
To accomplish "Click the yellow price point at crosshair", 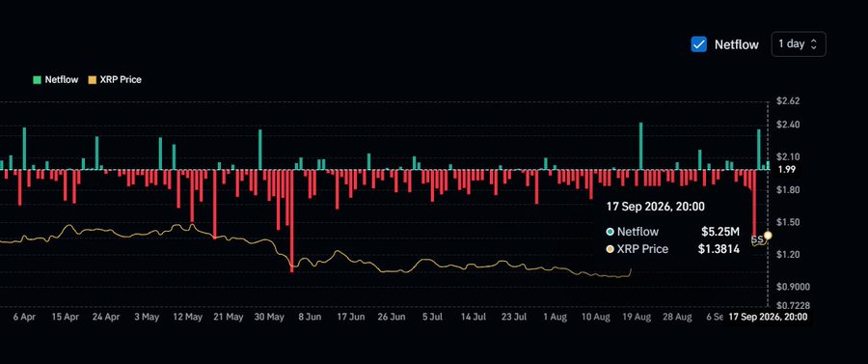I will [x=768, y=236].
